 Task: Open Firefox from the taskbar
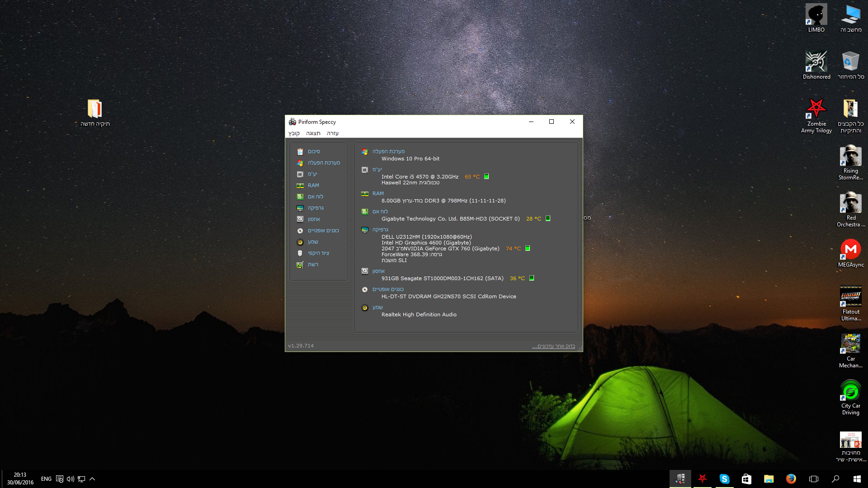tap(791, 479)
